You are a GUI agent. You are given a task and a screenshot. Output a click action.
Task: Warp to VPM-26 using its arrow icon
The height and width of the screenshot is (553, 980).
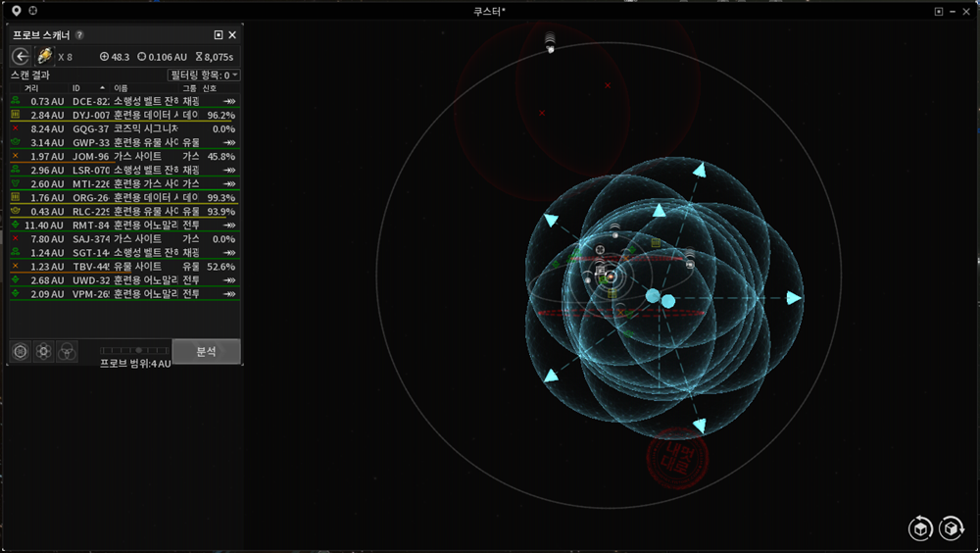click(229, 294)
